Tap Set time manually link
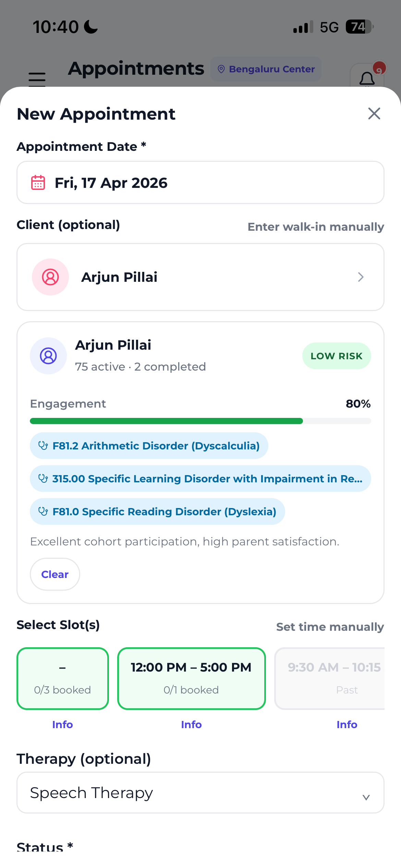 pyautogui.click(x=330, y=627)
